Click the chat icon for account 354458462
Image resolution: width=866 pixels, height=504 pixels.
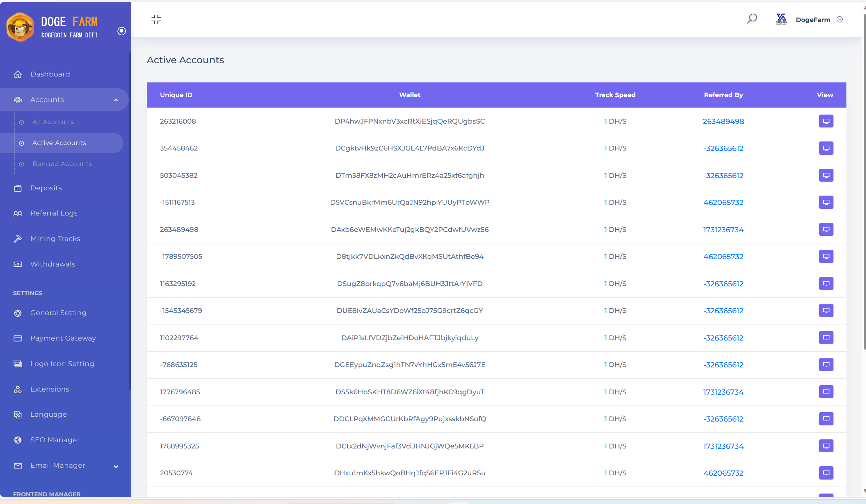[826, 148]
